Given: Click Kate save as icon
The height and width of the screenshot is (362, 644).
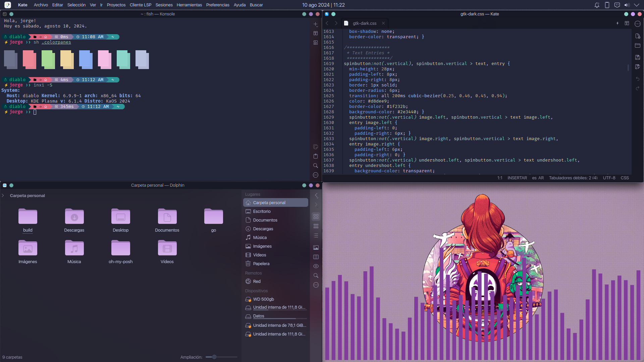Looking at the screenshot, I should [638, 67].
